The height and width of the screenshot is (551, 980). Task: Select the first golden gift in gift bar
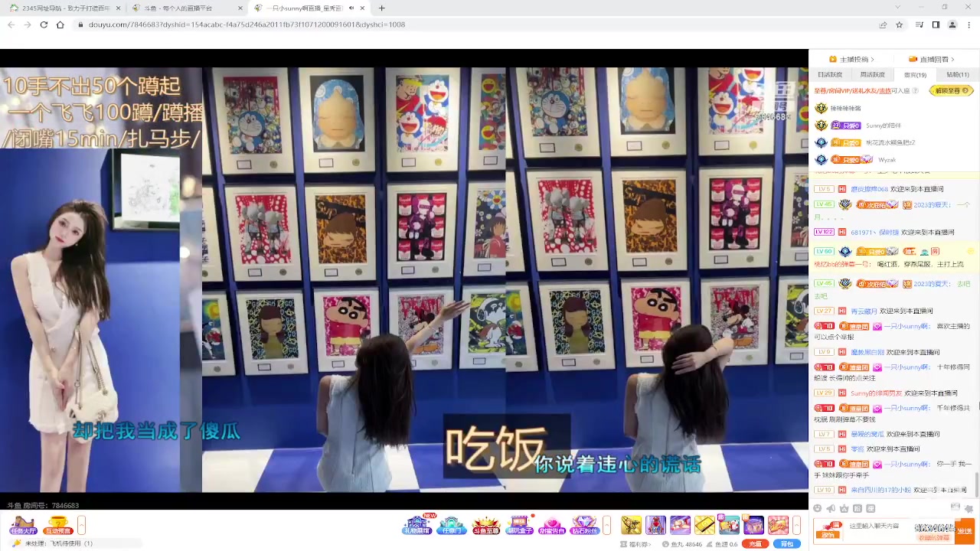tap(631, 525)
